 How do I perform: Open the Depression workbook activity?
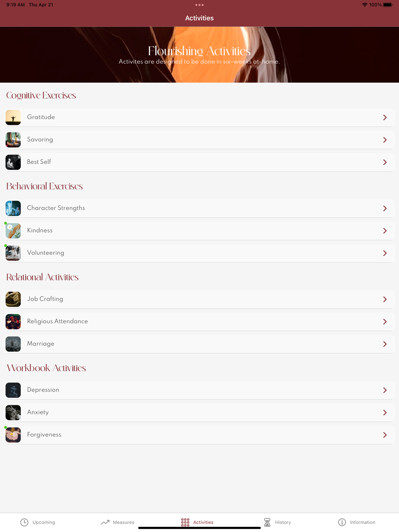point(199,390)
